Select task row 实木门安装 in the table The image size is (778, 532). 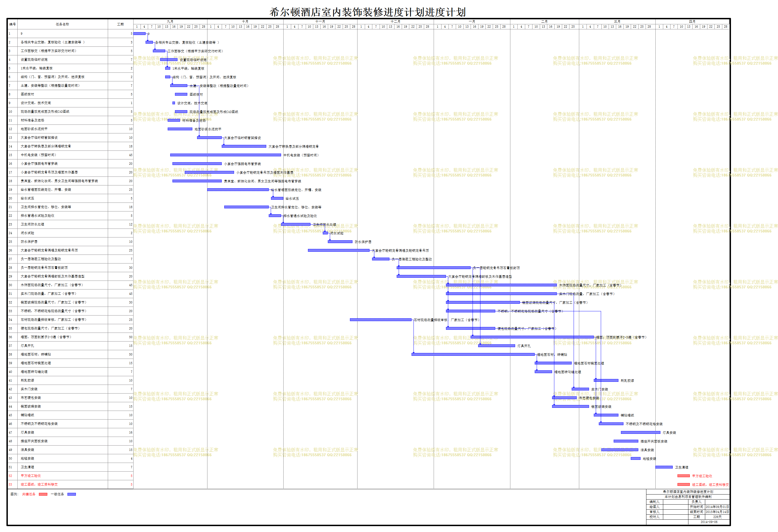pyautogui.click(x=70, y=389)
